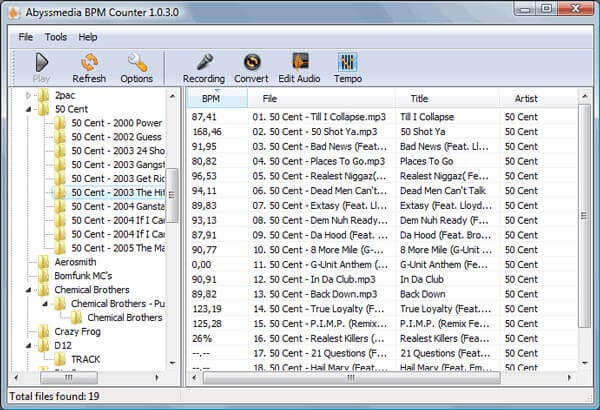
Task: Click the file list horizontal scrollbar thumb
Action: [351, 378]
